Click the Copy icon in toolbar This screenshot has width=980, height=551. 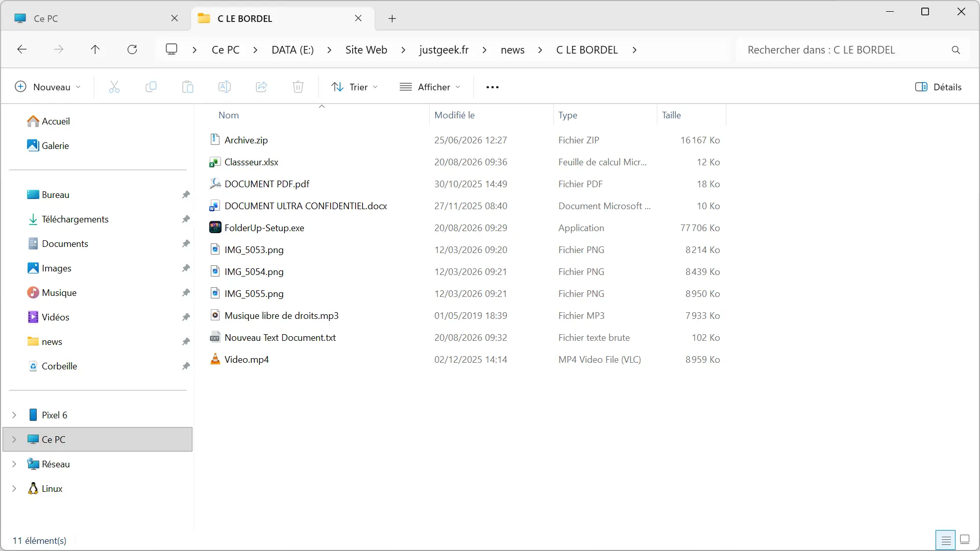(151, 87)
